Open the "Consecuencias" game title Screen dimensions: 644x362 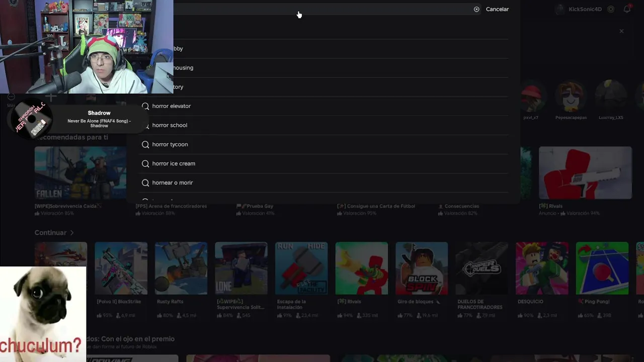click(x=459, y=206)
